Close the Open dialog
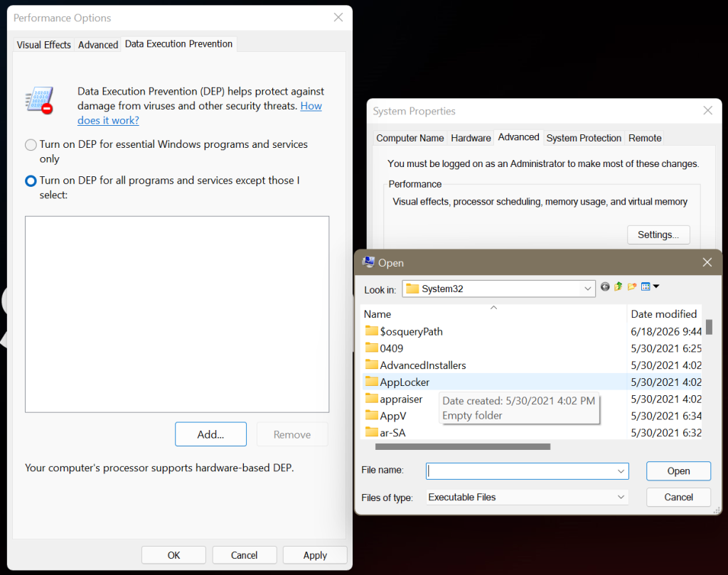Viewport: 728px width, 575px height. point(707,262)
